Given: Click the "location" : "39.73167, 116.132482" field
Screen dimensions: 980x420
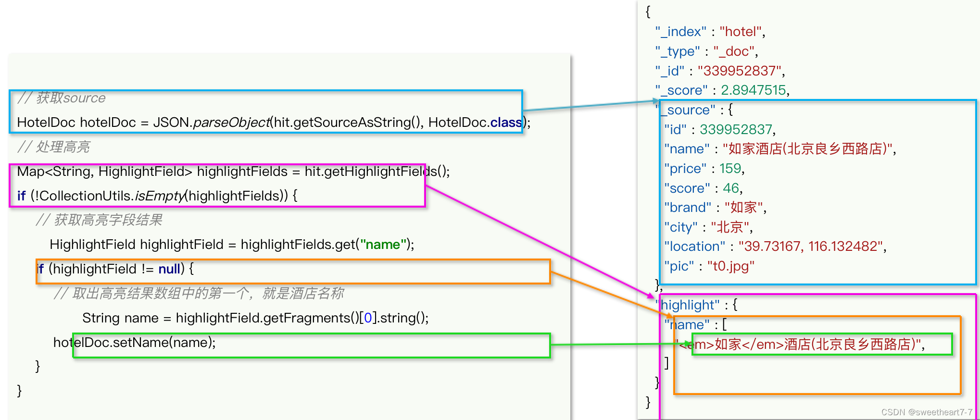Looking at the screenshot, I should pos(775,247).
